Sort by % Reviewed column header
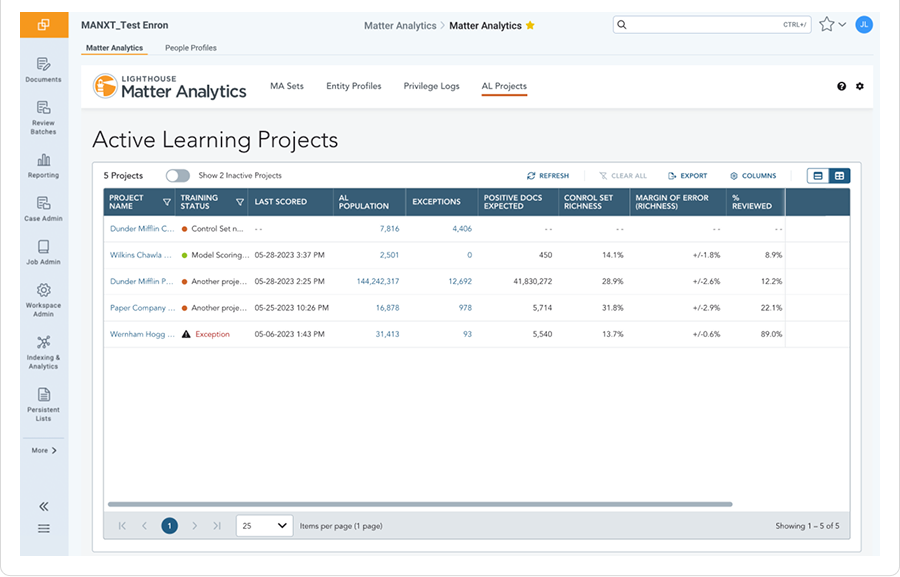Screen dimensions: 900x577 tap(752, 202)
